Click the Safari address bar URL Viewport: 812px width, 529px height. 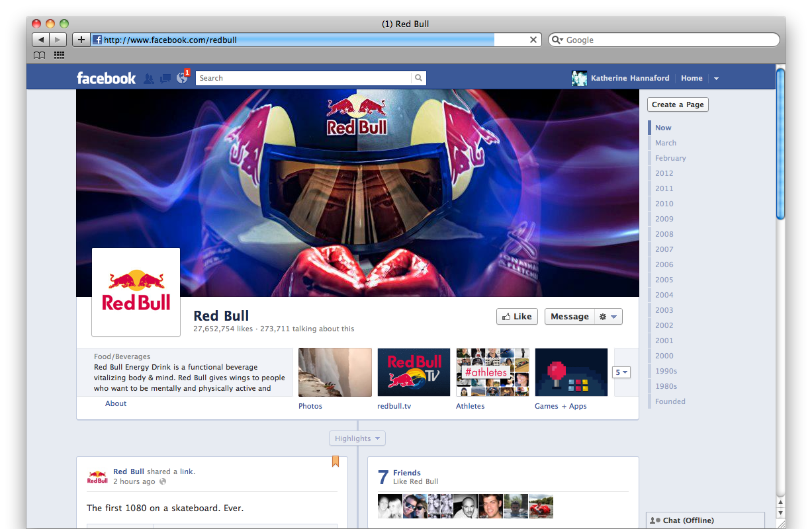tap(170, 40)
